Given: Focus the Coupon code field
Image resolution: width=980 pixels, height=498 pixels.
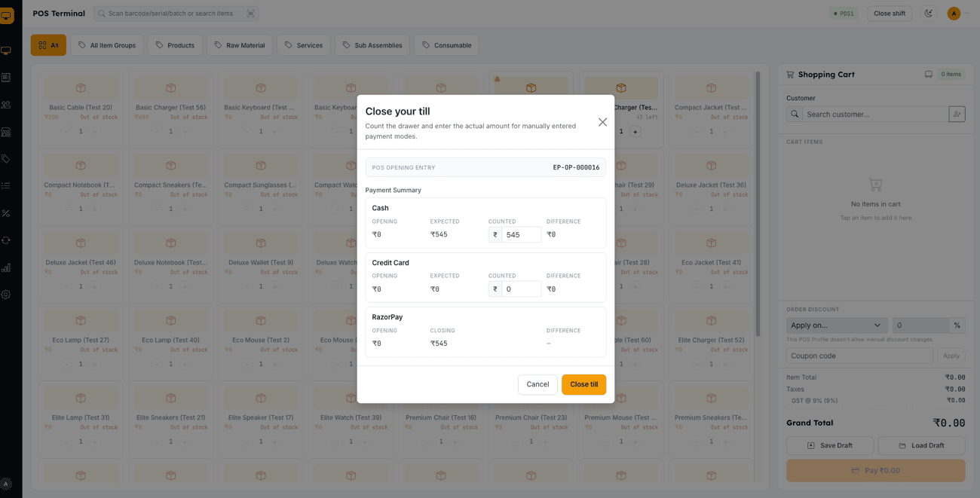Looking at the screenshot, I should point(859,356).
